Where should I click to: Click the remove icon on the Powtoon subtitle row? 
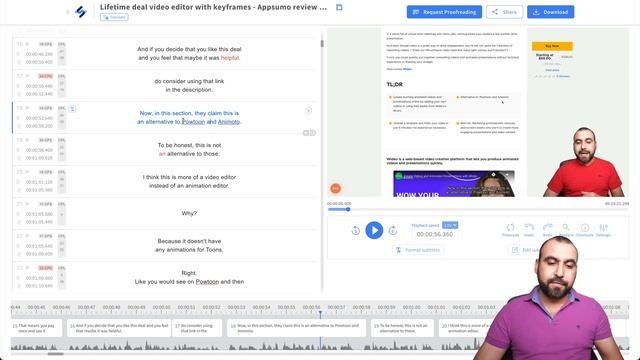[x=309, y=111]
